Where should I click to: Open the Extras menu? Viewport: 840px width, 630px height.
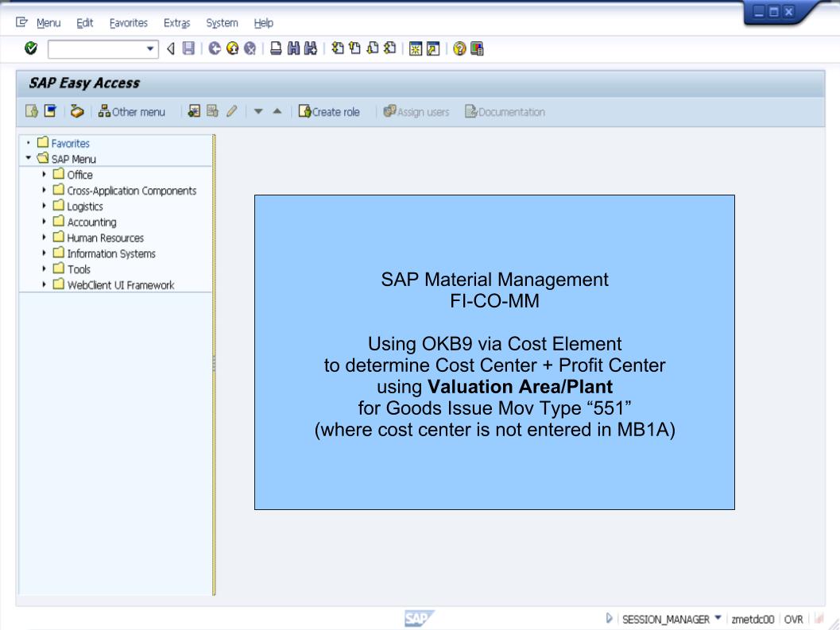176,23
